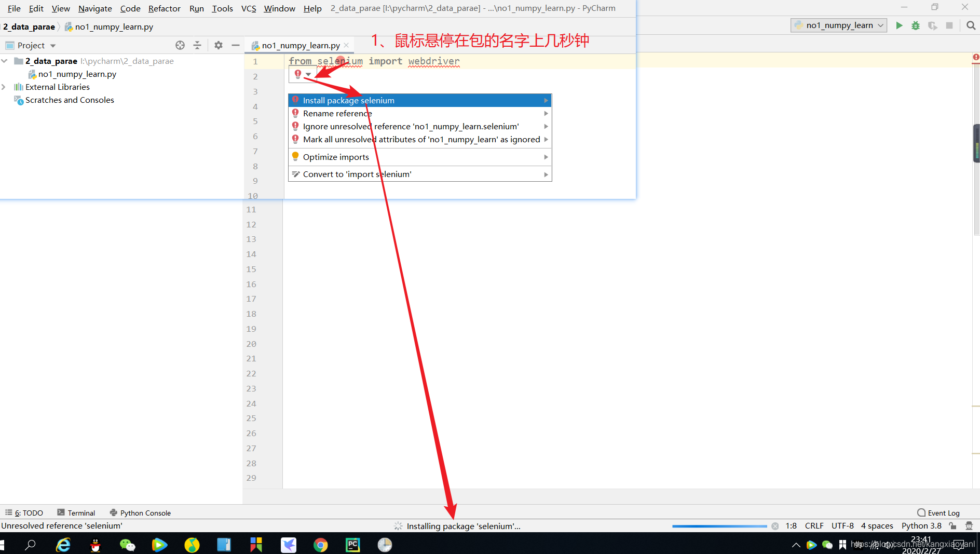Open the QQ penguin taskbar icon
This screenshot has width=980, height=554.
point(96,545)
